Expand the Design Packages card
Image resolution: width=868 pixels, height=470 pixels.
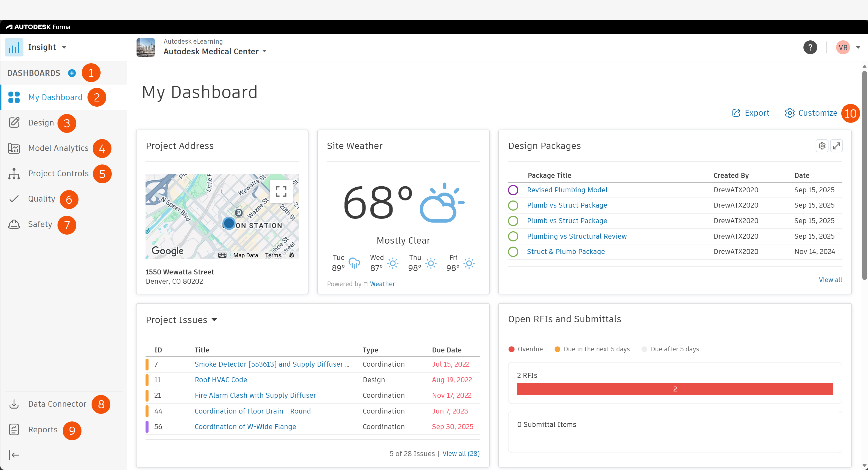point(837,146)
